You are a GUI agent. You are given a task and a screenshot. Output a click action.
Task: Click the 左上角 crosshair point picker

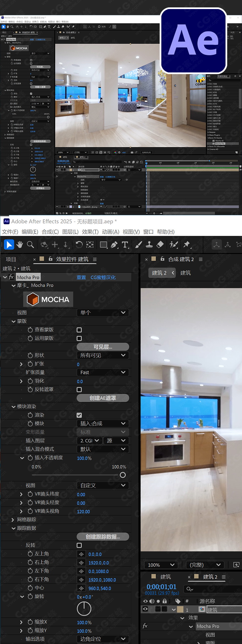pos(81,554)
